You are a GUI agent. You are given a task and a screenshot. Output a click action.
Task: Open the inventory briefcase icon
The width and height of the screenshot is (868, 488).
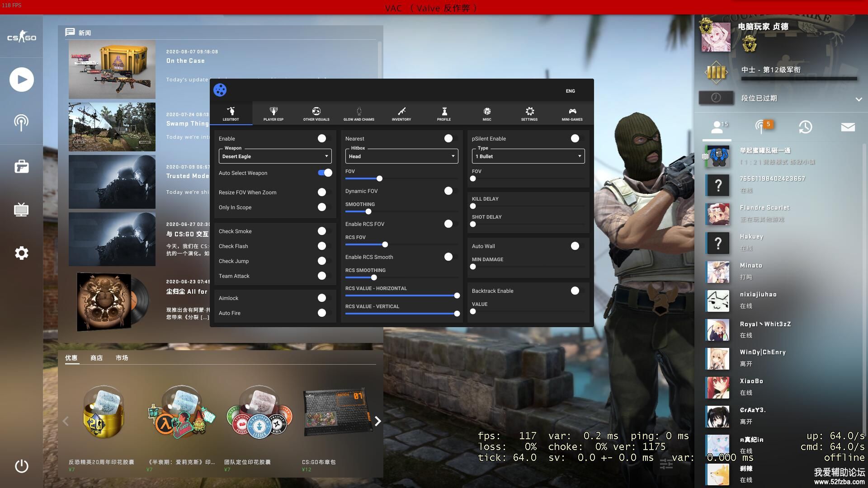pos(21,167)
